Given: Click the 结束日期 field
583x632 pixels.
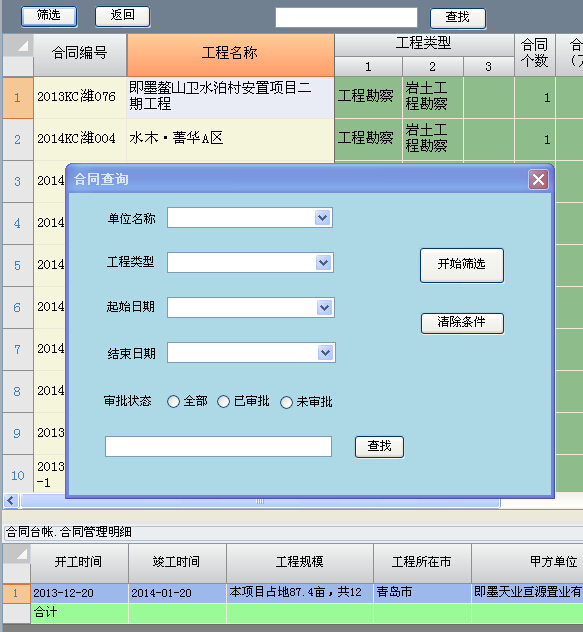Looking at the screenshot, I should [x=251, y=353].
